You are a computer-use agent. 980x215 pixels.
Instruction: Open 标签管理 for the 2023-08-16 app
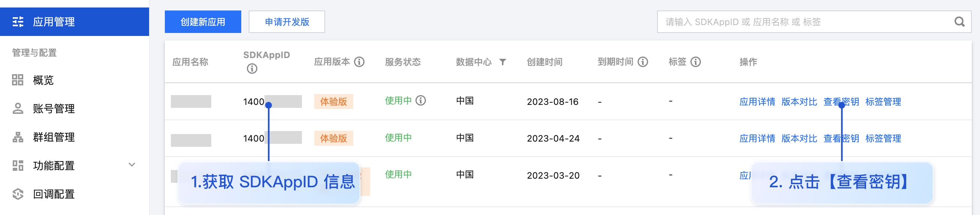coord(883,102)
